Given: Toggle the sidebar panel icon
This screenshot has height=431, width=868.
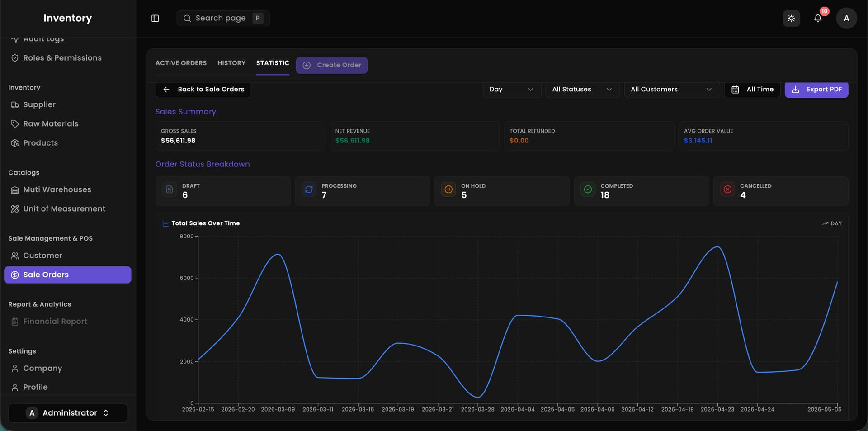Looking at the screenshot, I should click(155, 18).
